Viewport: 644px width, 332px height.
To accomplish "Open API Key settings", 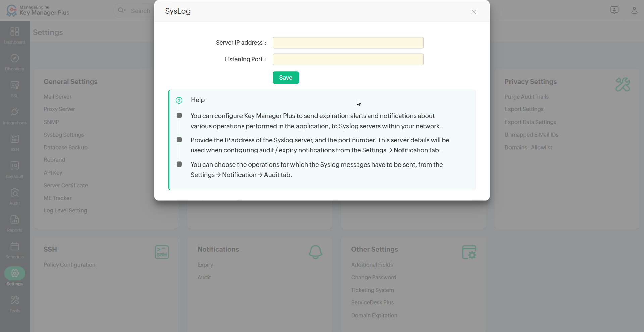I will 53,173.
